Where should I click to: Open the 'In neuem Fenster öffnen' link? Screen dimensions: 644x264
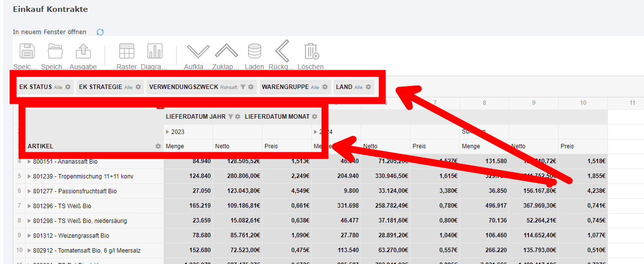pyautogui.click(x=49, y=32)
